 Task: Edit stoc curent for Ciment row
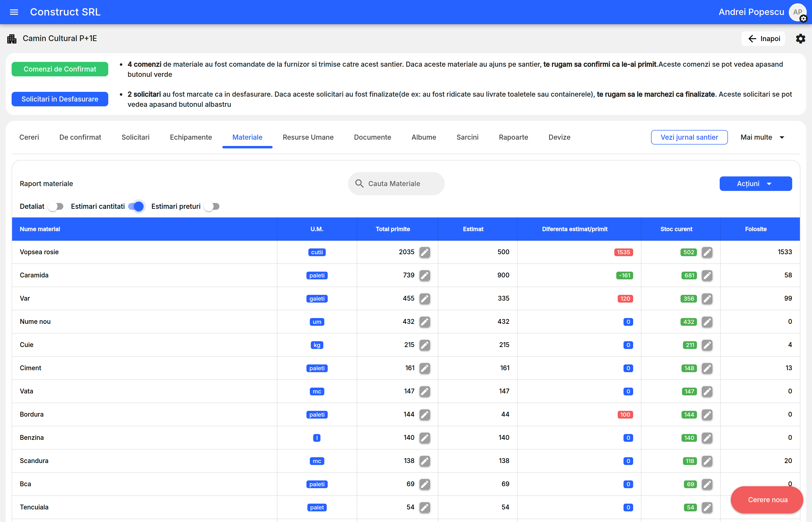pos(707,368)
